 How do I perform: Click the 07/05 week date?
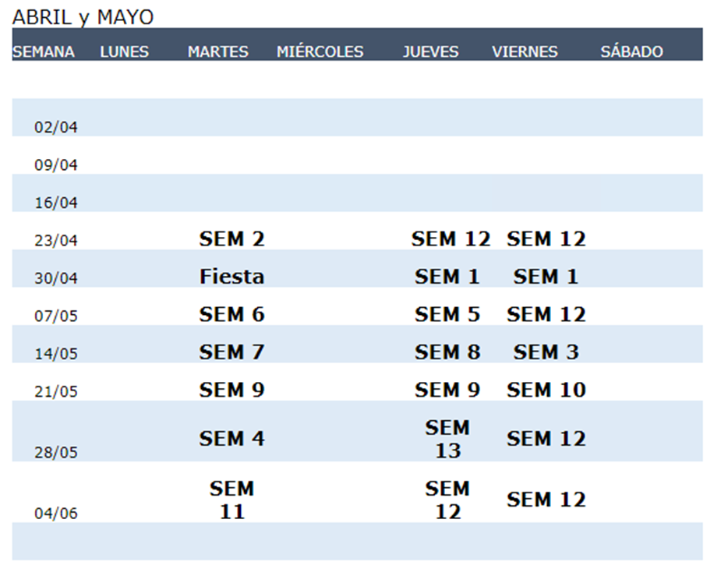point(55,316)
